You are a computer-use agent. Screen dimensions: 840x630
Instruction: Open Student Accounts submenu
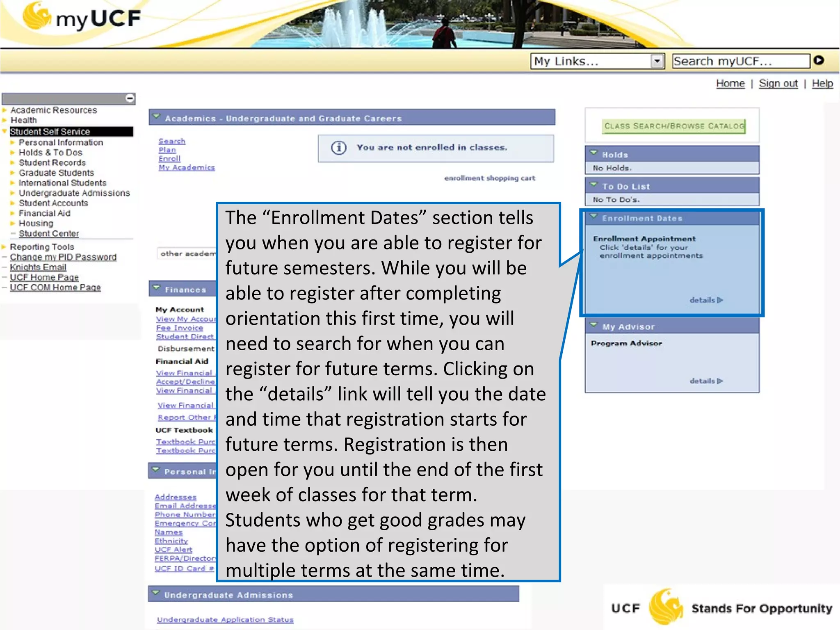[x=53, y=203]
